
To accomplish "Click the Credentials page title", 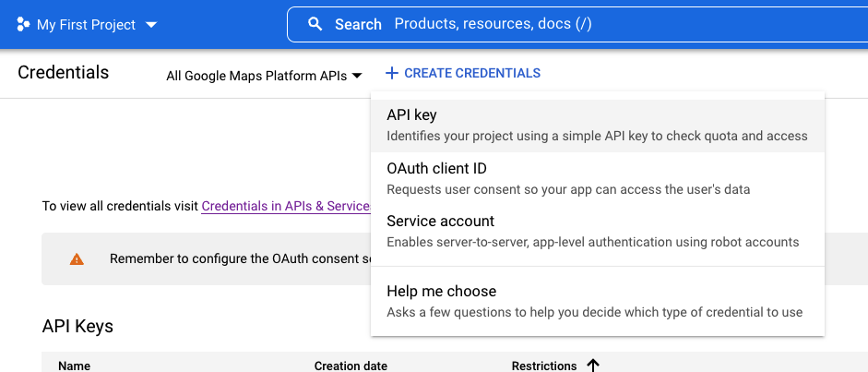I will pos(63,73).
